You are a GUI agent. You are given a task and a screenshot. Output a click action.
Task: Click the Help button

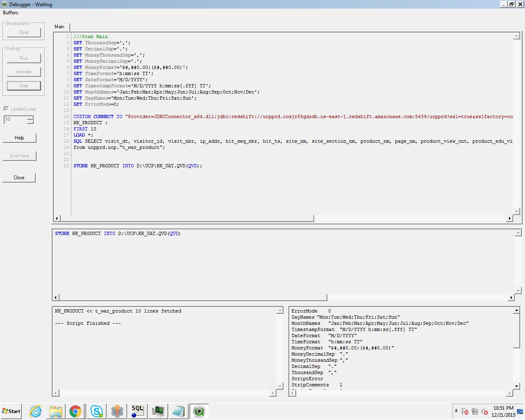19,138
